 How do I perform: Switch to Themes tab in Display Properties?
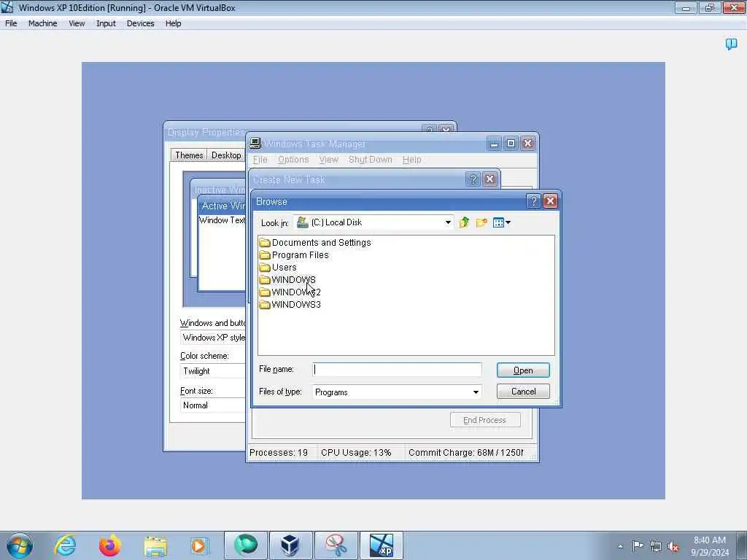click(x=189, y=155)
